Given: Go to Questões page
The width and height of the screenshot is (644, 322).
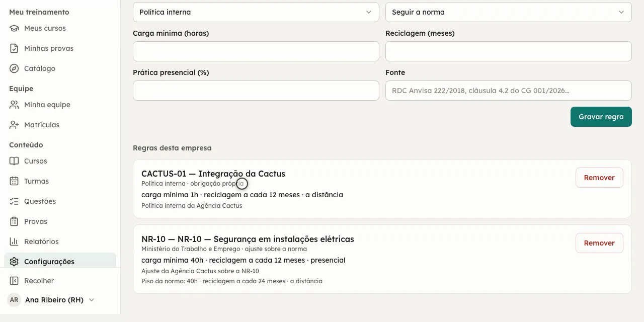Looking at the screenshot, I should coord(60,201).
